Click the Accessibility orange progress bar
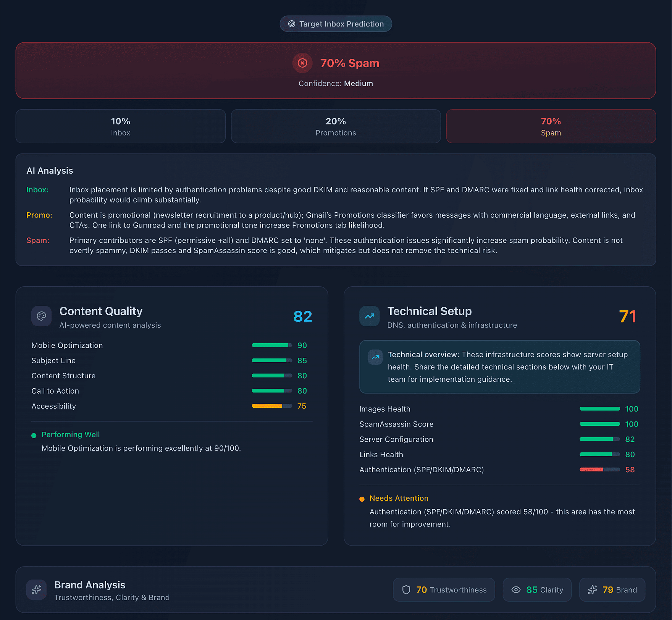The width and height of the screenshot is (672, 620). [272, 406]
